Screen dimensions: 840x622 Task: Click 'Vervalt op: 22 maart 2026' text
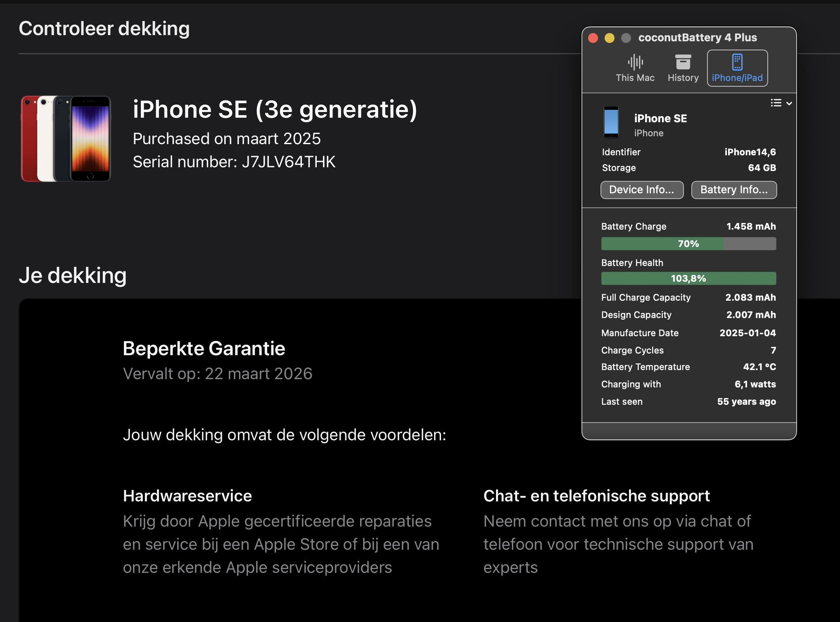click(x=218, y=374)
